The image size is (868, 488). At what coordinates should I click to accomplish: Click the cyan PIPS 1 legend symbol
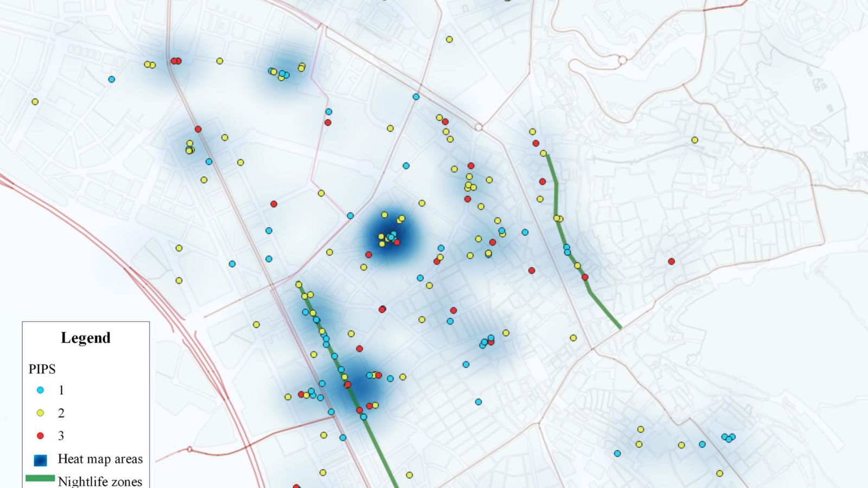tap(40, 390)
